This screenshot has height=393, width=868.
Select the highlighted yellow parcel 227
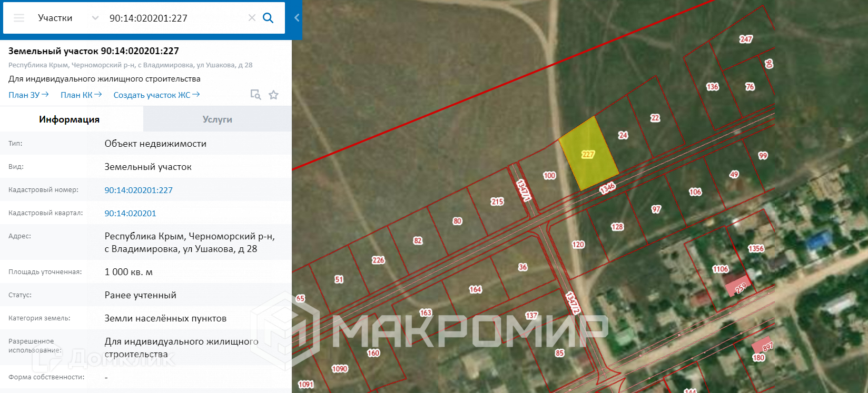[588, 154]
